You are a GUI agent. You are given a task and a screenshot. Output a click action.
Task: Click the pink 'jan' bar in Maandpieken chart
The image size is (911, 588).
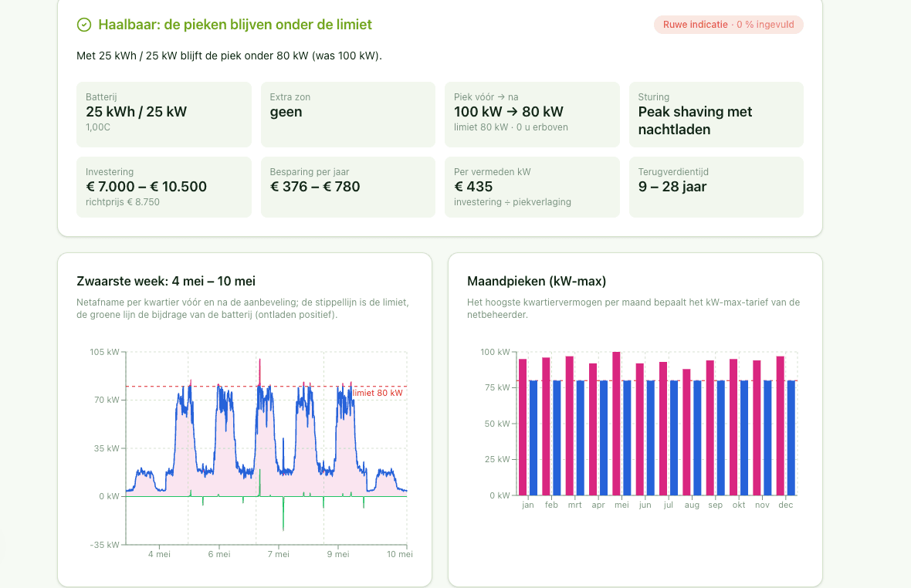(x=523, y=427)
